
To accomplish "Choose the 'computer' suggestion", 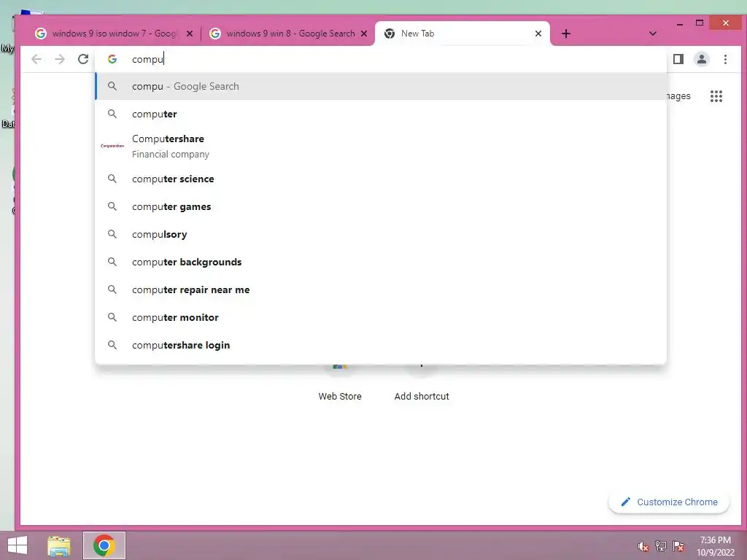I will pyautogui.click(x=381, y=114).
